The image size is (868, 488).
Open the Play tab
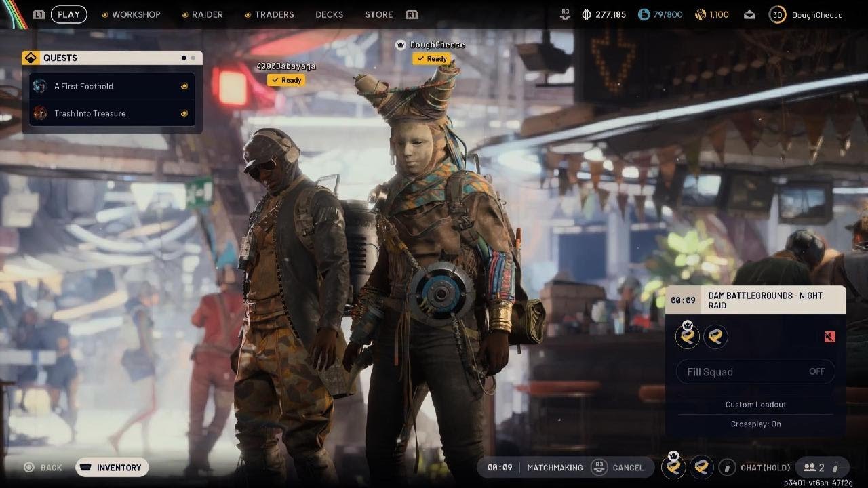(68, 14)
